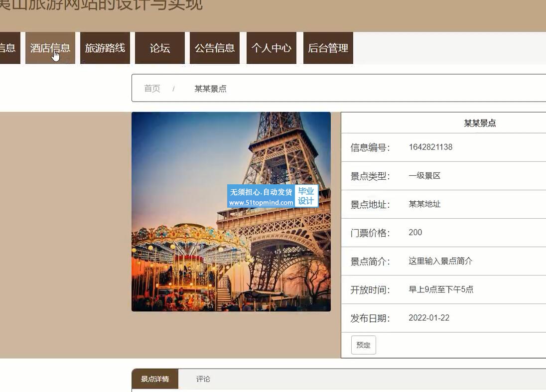Open the 酒店信息 menu item
546x392 pixels.
click(x=50, y=48)
